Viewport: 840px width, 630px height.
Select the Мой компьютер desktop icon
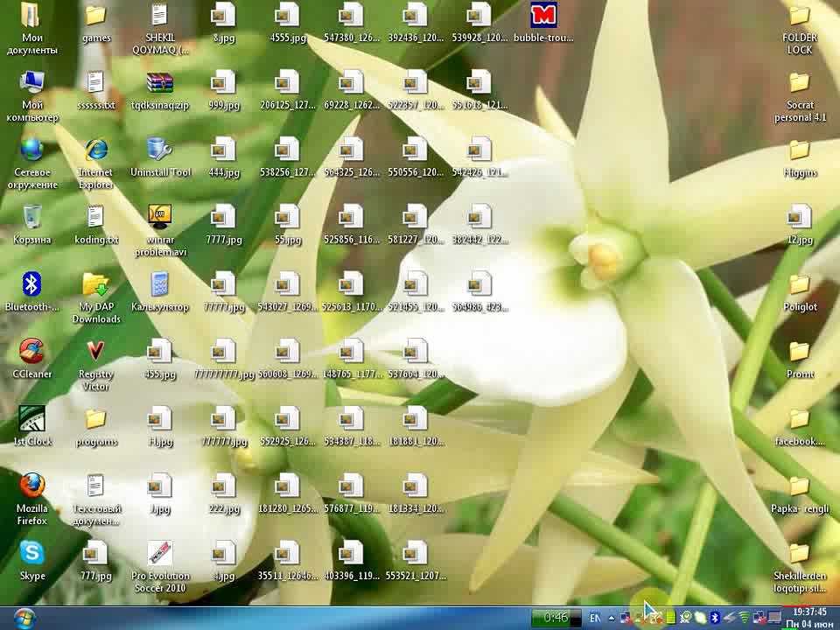32,82
